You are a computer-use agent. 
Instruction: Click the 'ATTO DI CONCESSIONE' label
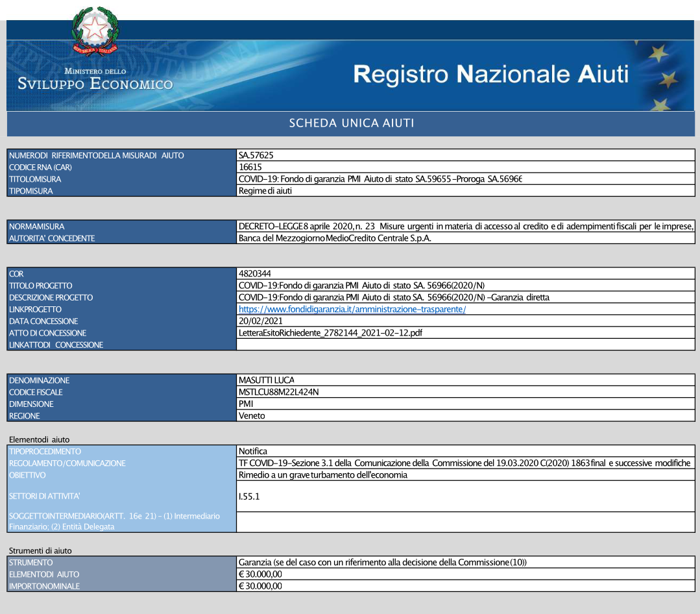tap(48, 333)
